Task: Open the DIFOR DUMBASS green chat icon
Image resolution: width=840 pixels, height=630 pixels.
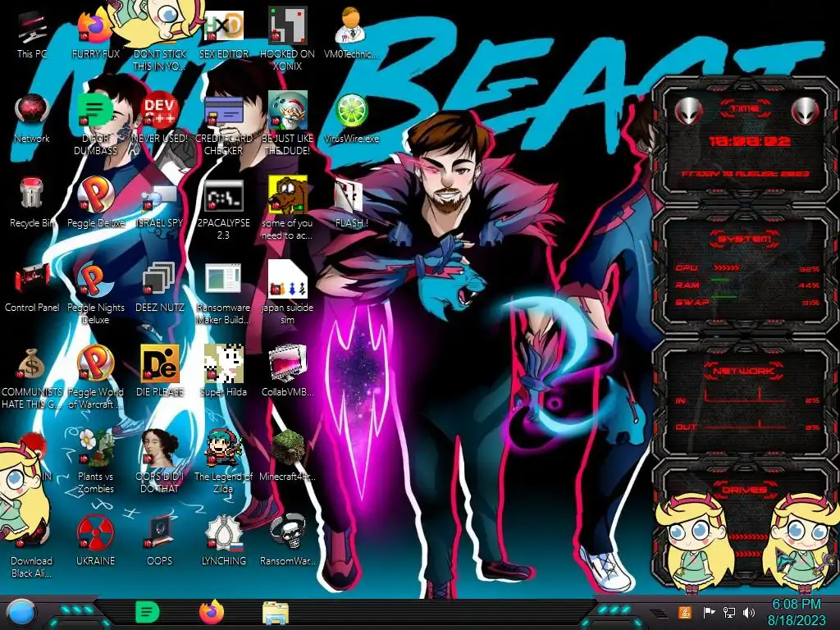Action: [95, 111]
